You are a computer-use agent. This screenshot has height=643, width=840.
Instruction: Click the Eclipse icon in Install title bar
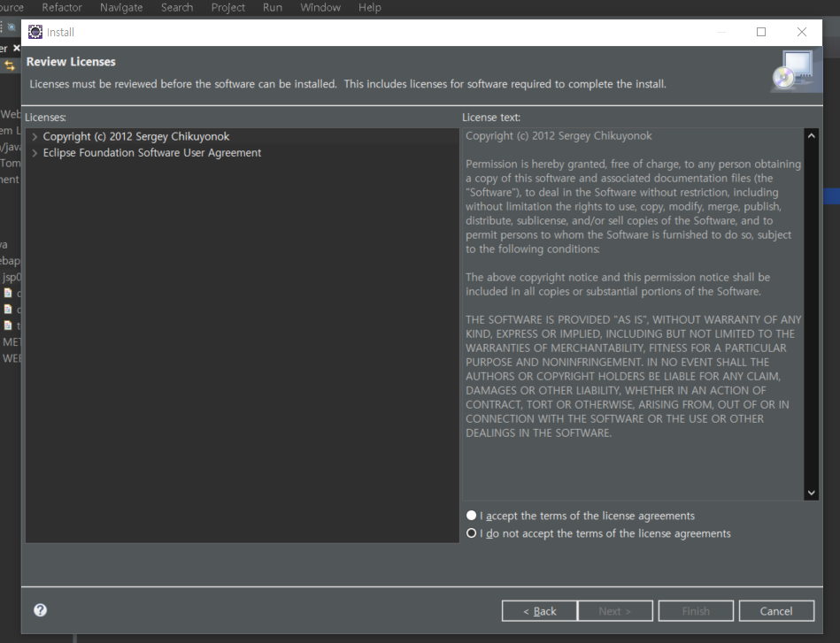35,32
